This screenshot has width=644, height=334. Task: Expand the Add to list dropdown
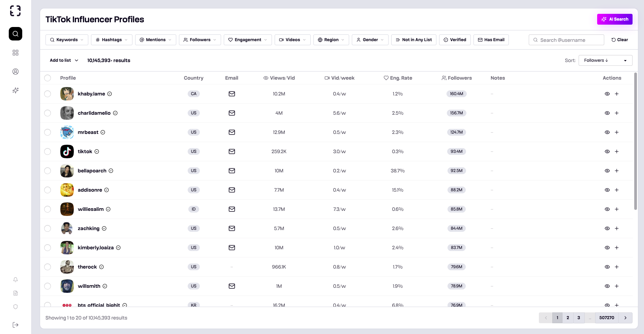pyautogui.click(x=64, y=60)
